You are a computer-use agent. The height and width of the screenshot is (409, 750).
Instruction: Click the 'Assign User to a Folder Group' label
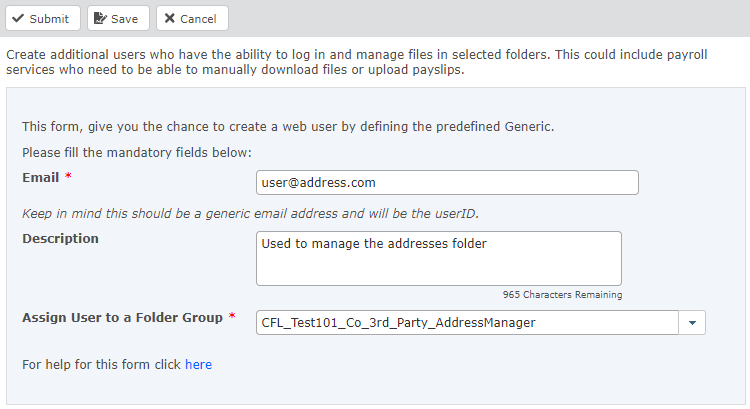point(122,318)
